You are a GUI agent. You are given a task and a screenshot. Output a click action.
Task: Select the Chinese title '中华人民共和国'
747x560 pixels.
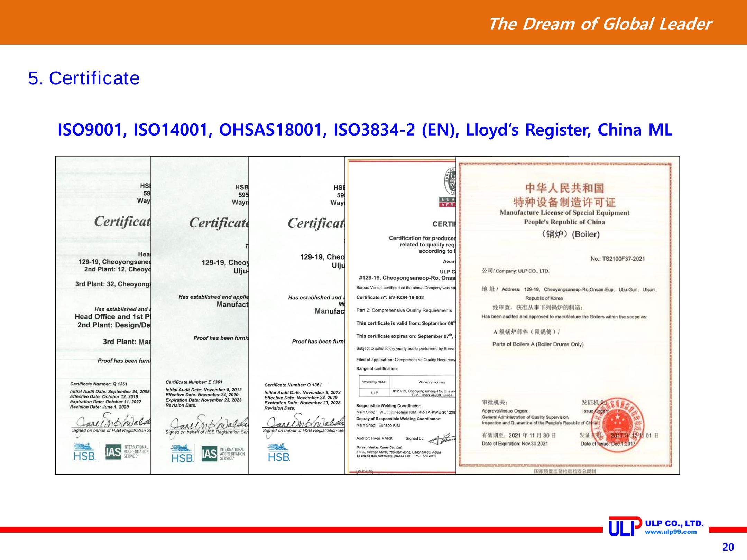tap(564, 188)
